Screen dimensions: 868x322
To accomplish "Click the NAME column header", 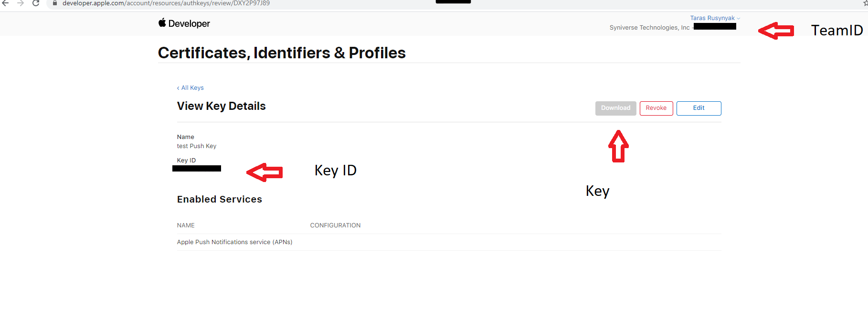I will click(x=186, y=225).
